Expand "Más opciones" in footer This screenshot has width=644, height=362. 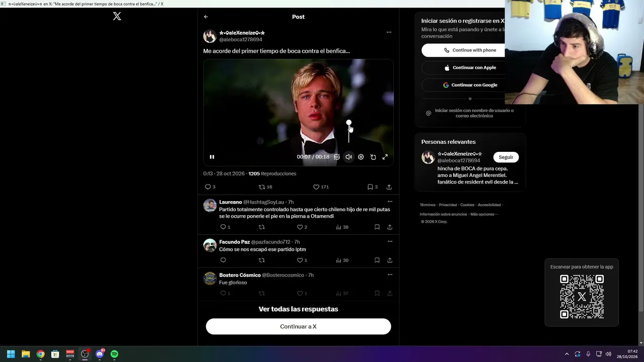[484, 214]
